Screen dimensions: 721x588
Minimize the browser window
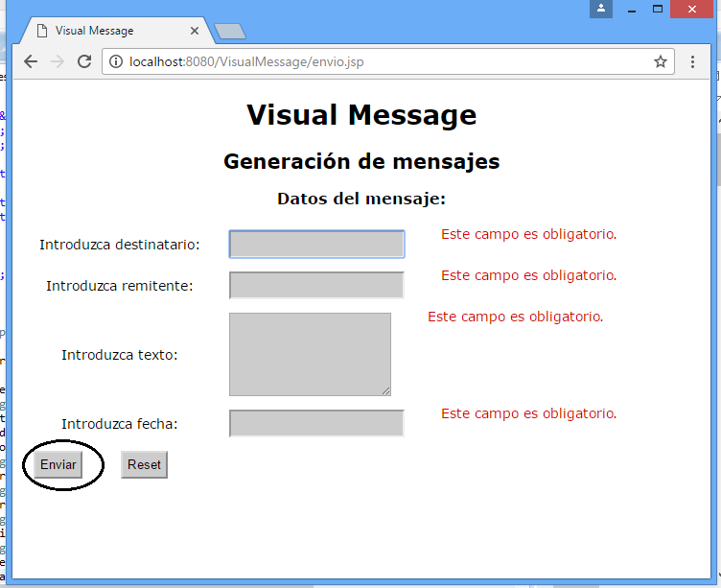632,10
